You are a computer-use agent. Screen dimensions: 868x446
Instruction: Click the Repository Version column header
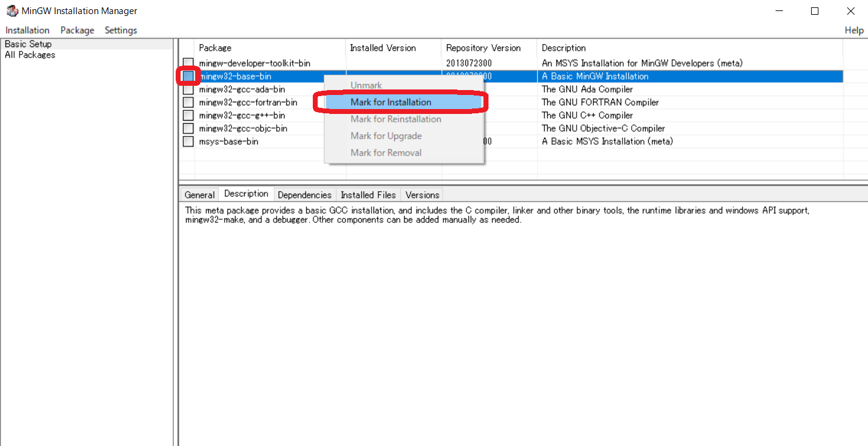point(489,48)
